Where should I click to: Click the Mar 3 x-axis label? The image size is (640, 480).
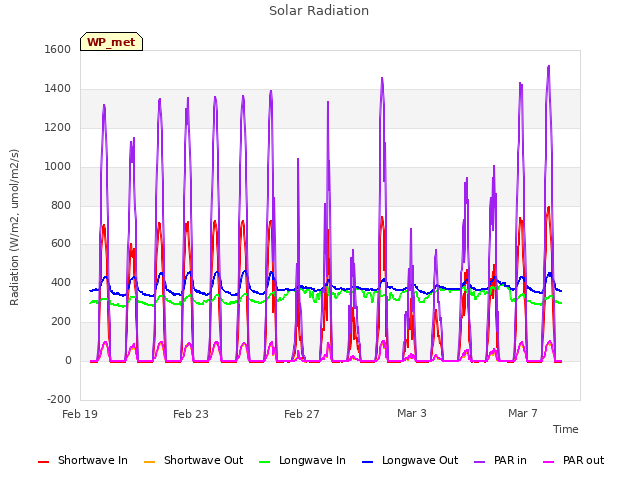tap(412, 413)
